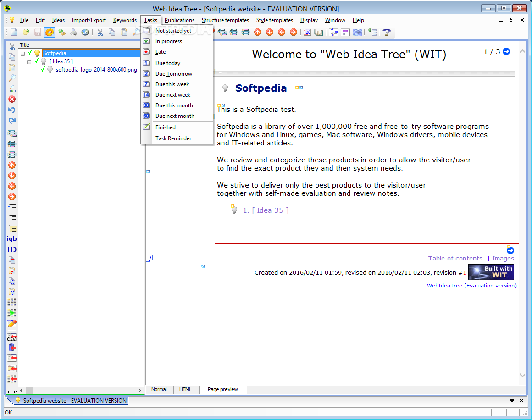Choose 'Late' task status menu item
Screen dimensions: 532x420
(177, 51)
